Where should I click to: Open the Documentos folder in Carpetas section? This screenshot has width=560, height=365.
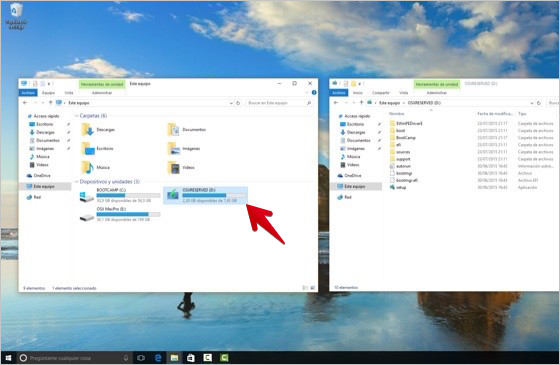click(187, 130)
